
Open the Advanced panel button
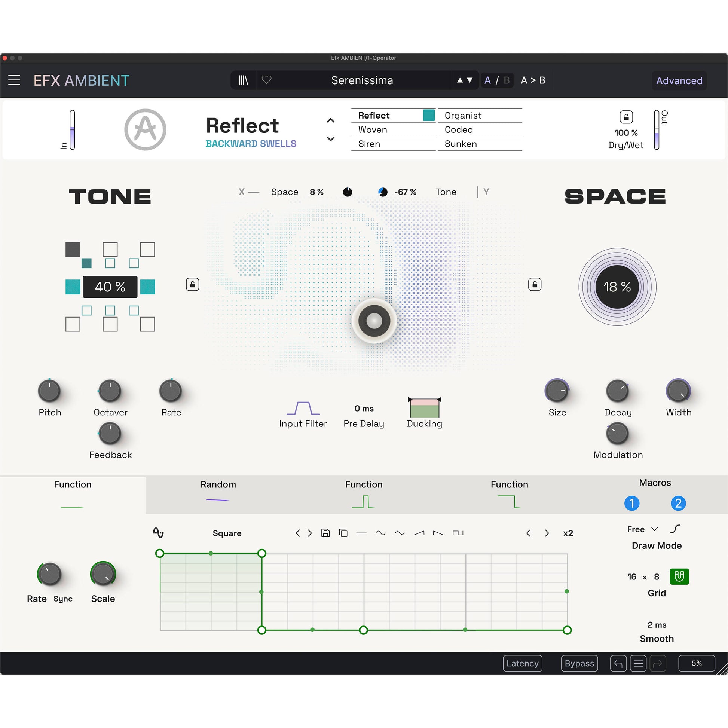tap(679, 81)
